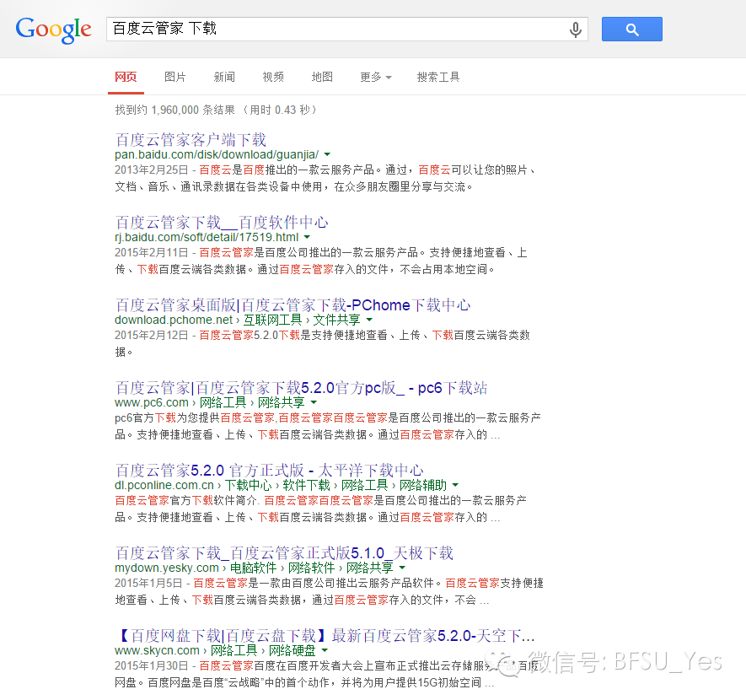Image resolution: width=746 pixels, height=700 pixels.
Task: Expand arrow next to pan.baidu.com URL
Action: 327,154
